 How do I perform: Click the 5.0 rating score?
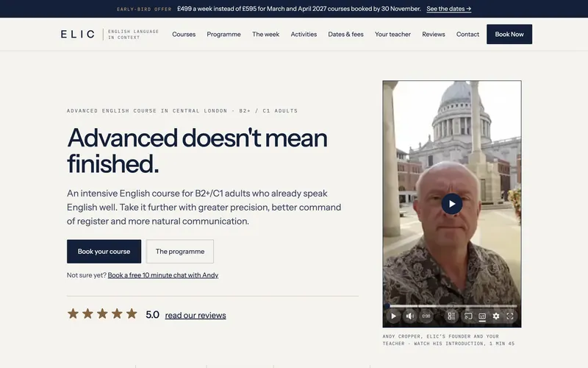pyautogui.click(x=152, y=315)
